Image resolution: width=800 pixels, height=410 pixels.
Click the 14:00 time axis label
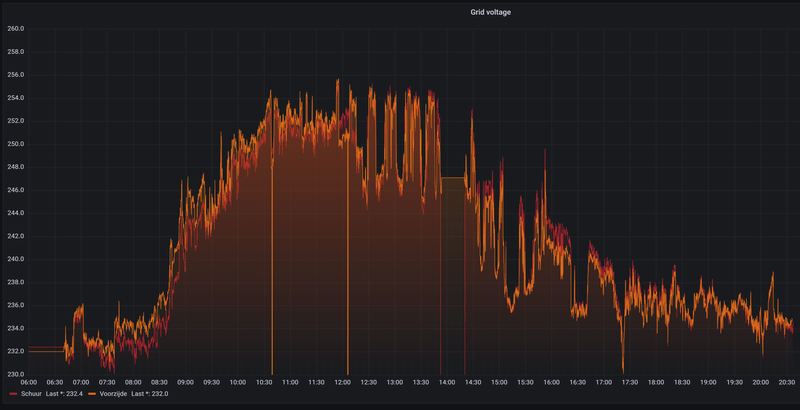447,382
